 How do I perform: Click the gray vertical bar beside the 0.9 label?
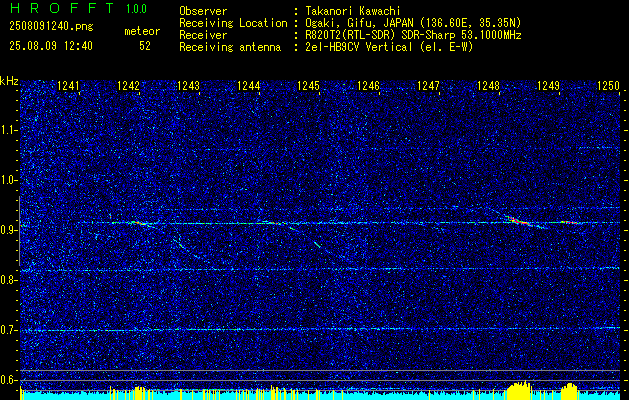point(19,231)
